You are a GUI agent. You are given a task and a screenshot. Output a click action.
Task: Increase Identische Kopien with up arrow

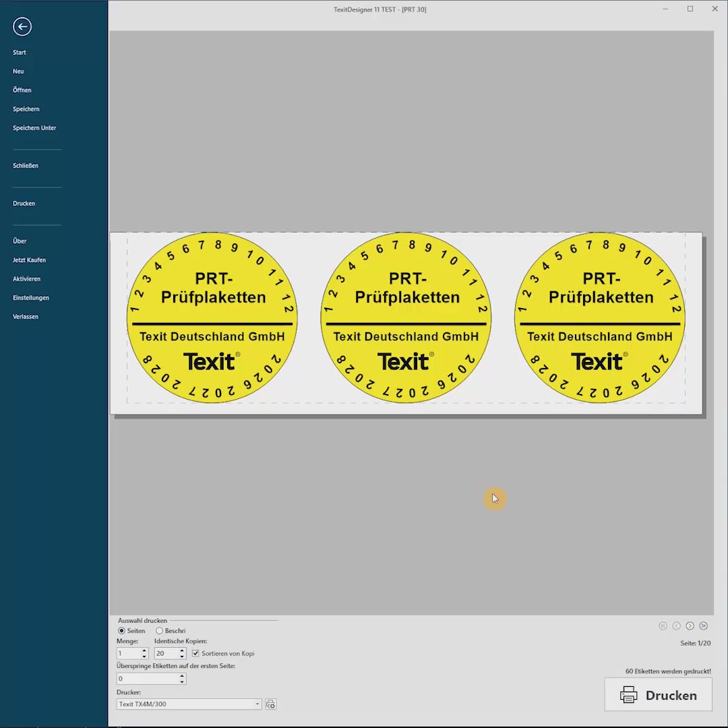click(x=182, y=650)
